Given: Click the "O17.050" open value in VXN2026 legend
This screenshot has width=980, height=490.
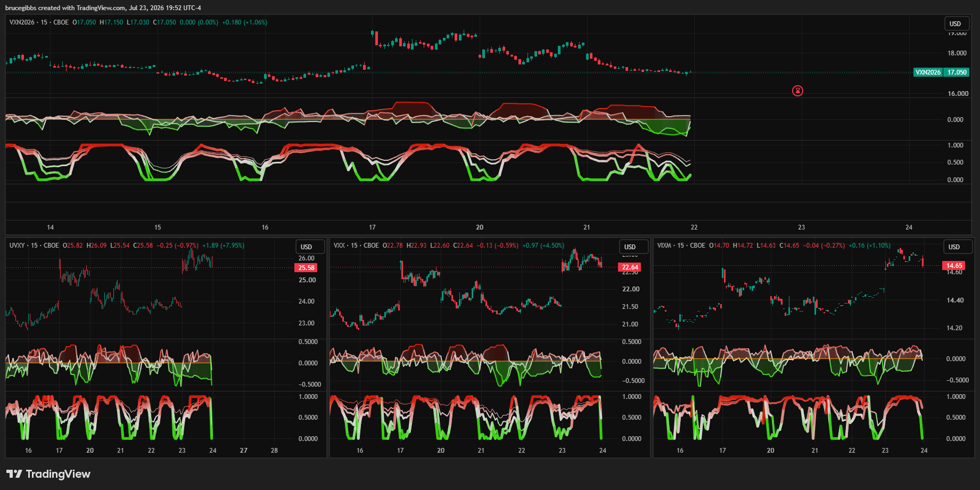Looking at the screenshot, I should coord(84,22).
